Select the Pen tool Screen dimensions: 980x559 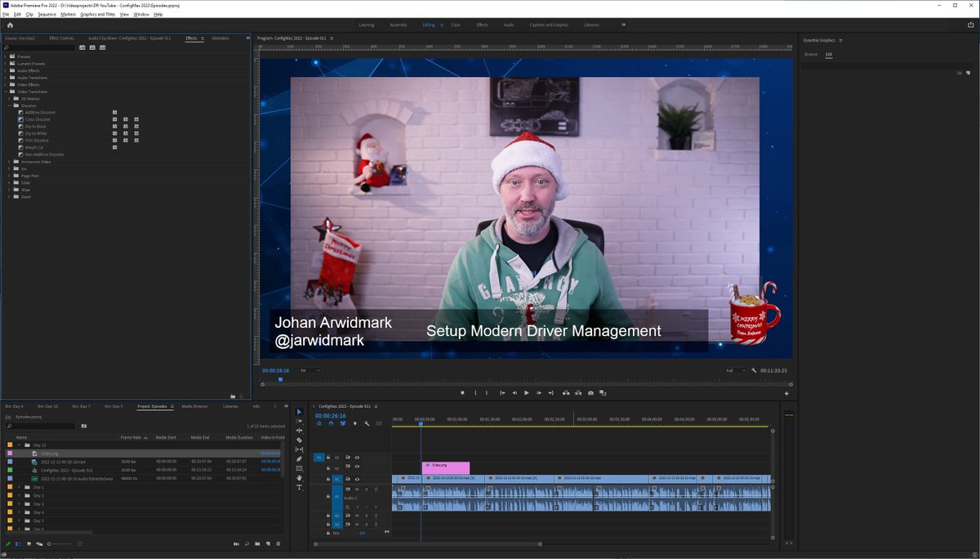pos(299,459)
